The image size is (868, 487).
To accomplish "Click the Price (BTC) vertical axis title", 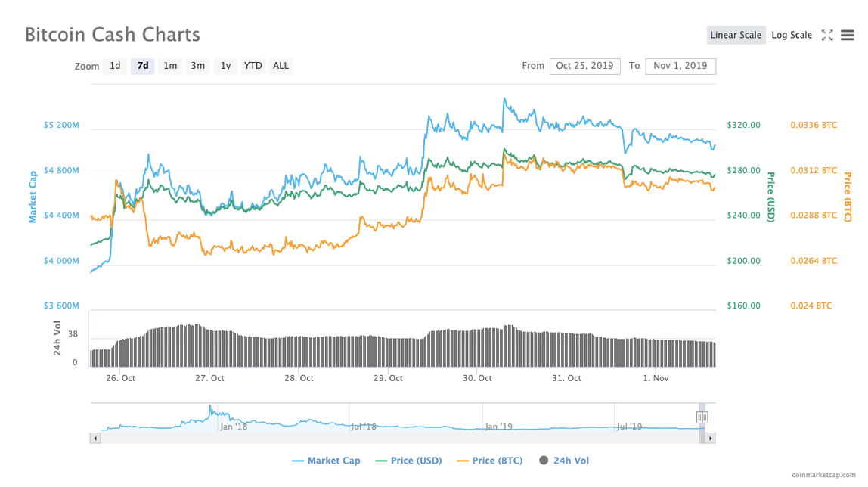I will pos(847,197).
